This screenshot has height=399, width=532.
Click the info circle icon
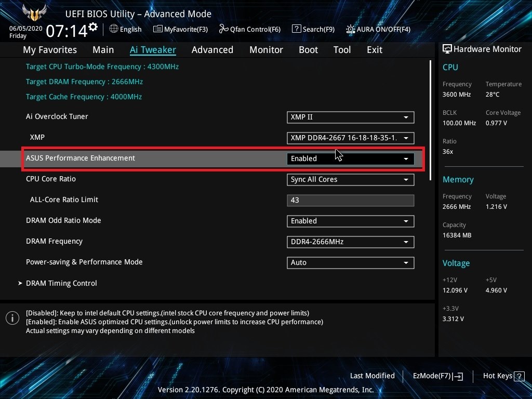(12, 318)
